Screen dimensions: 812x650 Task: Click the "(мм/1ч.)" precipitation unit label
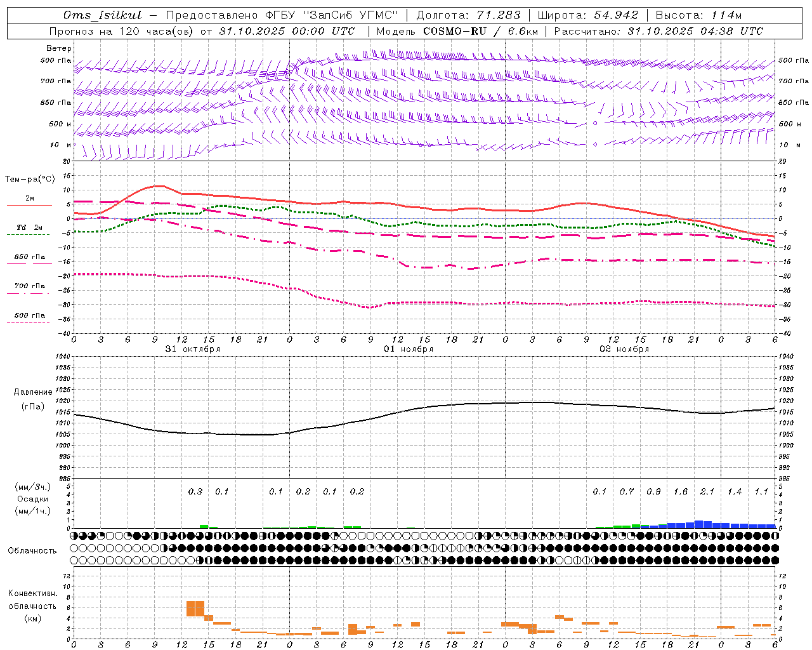point(32,511)
